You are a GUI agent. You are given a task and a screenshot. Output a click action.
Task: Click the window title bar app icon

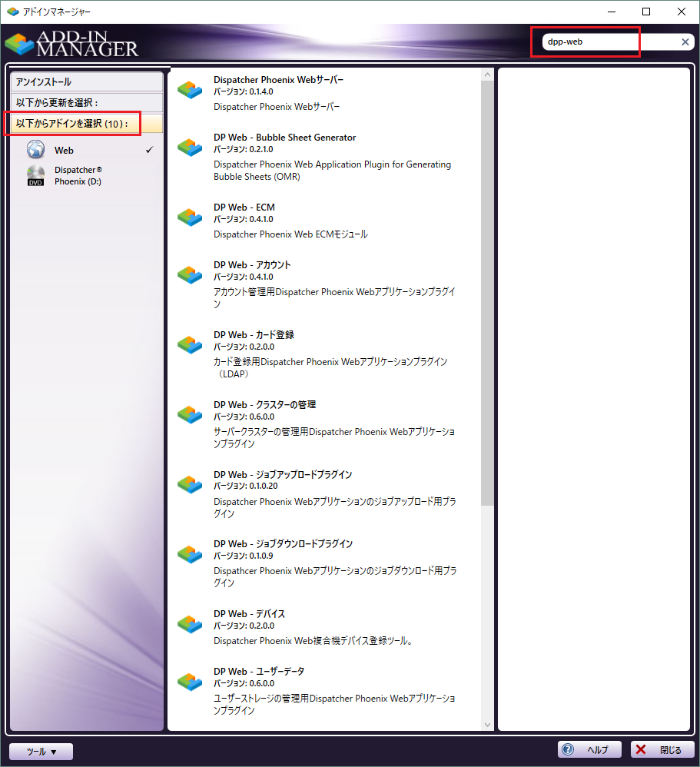pyautogui.click(x=13, y=12)
